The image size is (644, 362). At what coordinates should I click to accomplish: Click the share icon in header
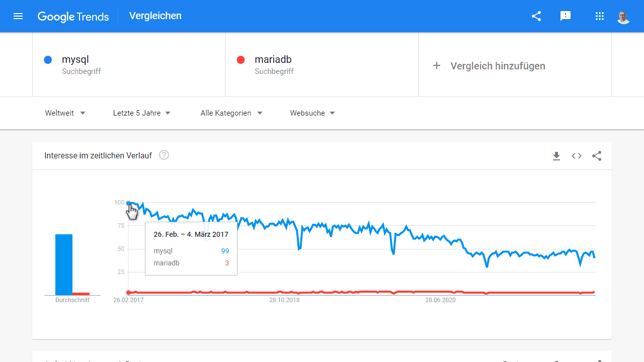pyautogui.click(x=536, y=16)
